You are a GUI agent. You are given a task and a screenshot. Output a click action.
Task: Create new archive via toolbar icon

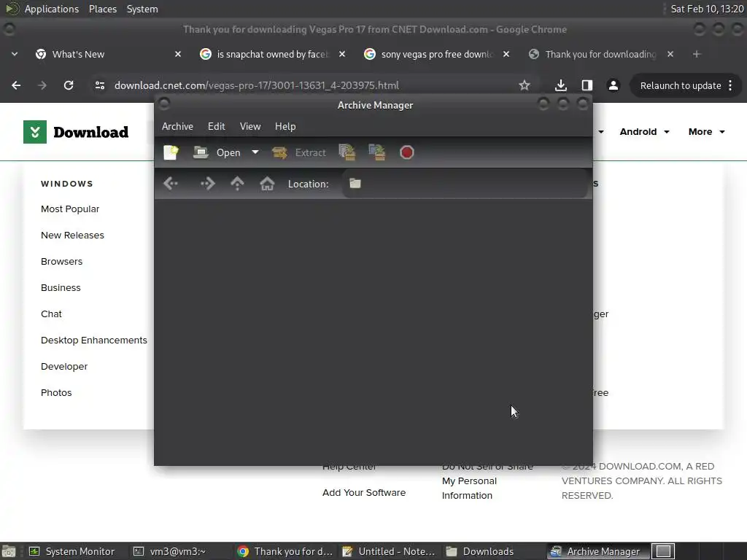click(171, 152)
